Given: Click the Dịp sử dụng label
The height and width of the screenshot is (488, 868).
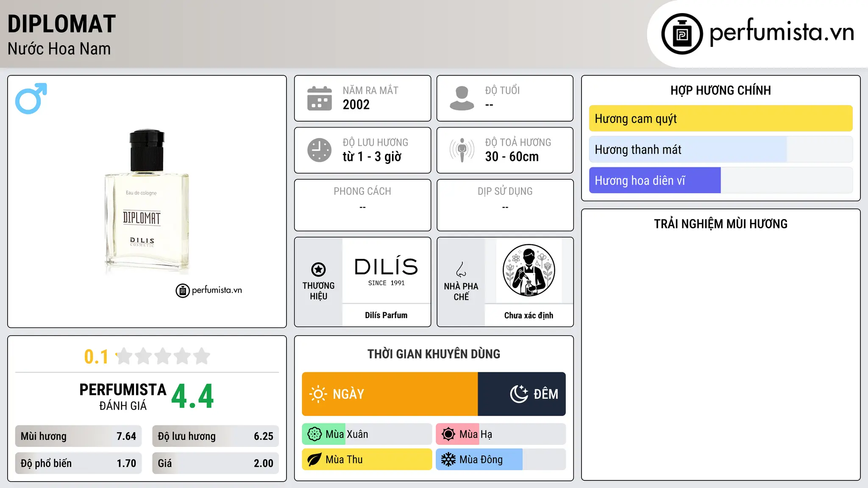Looking at the screenshot, I should tap(505, 191).
